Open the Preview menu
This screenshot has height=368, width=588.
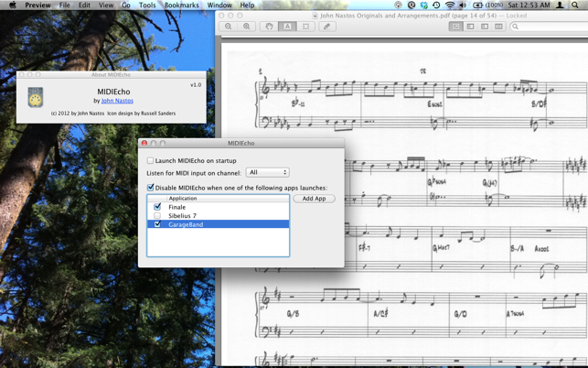[x=37, y=5]
